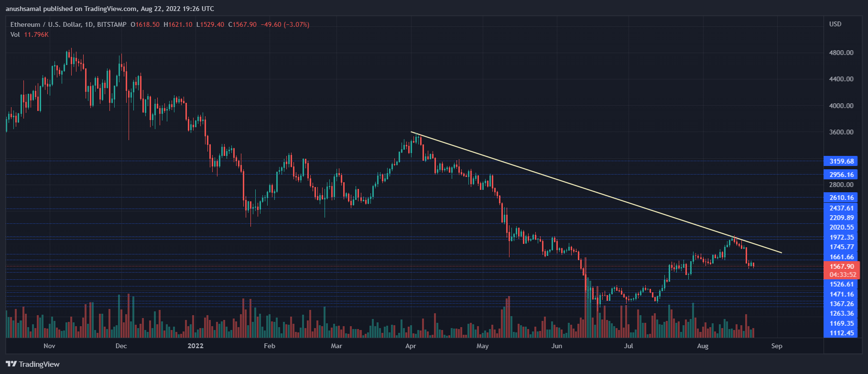Click the change value −49.60 (−3.07%)

coord(285,24)
